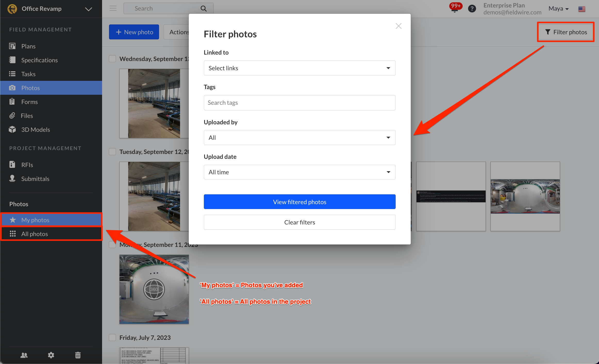This screenshot has height=364, width=599.
Task: Open the Uploaded by dropdown
Action: (x=299, y=137)
